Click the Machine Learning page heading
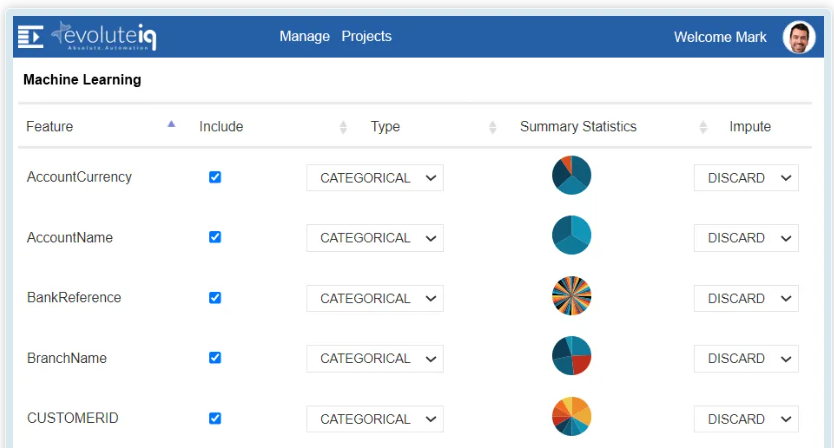Screen dimensions: 834x448 82,80
